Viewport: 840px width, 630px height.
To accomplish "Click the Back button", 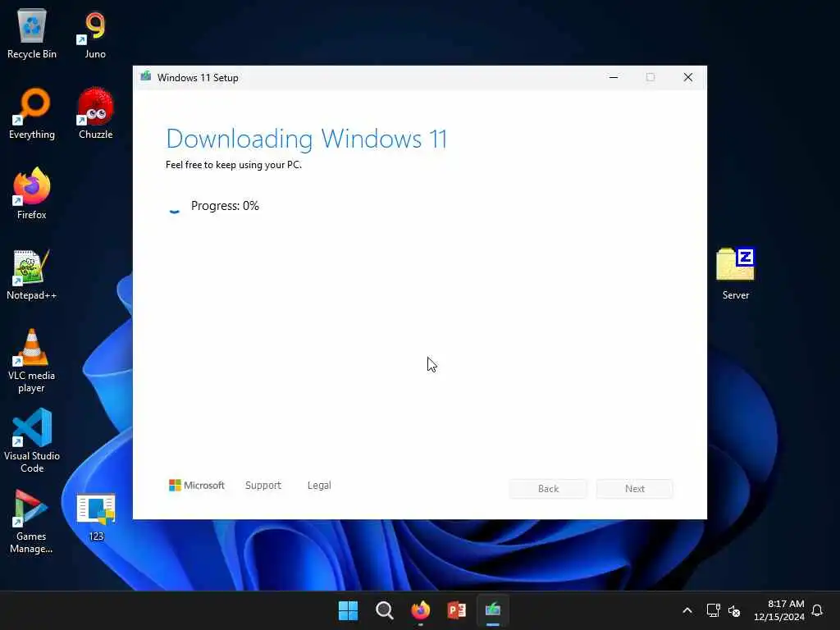I will coord(548,489).
